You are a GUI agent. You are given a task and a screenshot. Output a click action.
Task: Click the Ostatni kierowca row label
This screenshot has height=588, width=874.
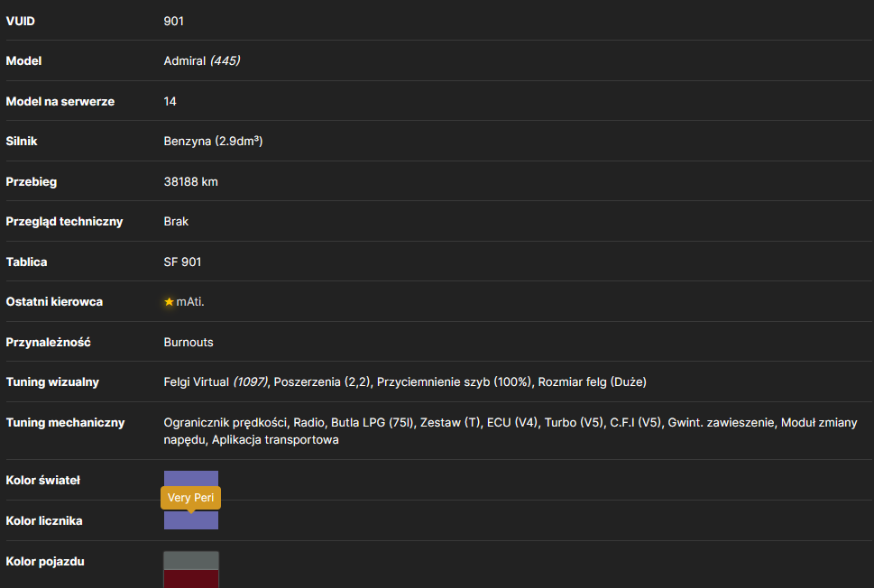pyautogui.click(x=55, y=301)
